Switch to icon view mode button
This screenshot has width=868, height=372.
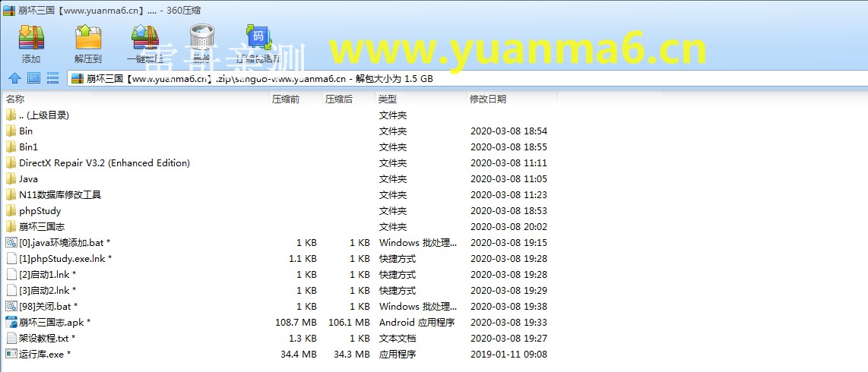(x=33, y=78)
